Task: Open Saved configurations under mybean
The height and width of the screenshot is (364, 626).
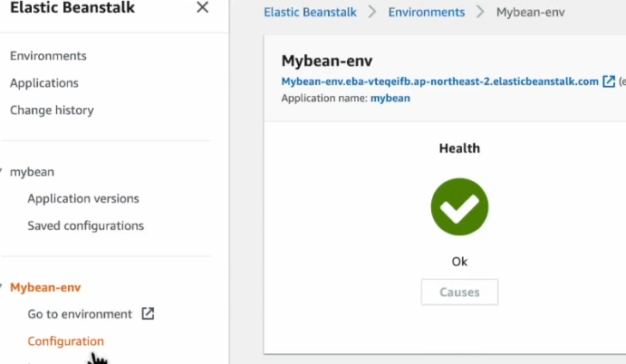Action: tap(85, 225)
